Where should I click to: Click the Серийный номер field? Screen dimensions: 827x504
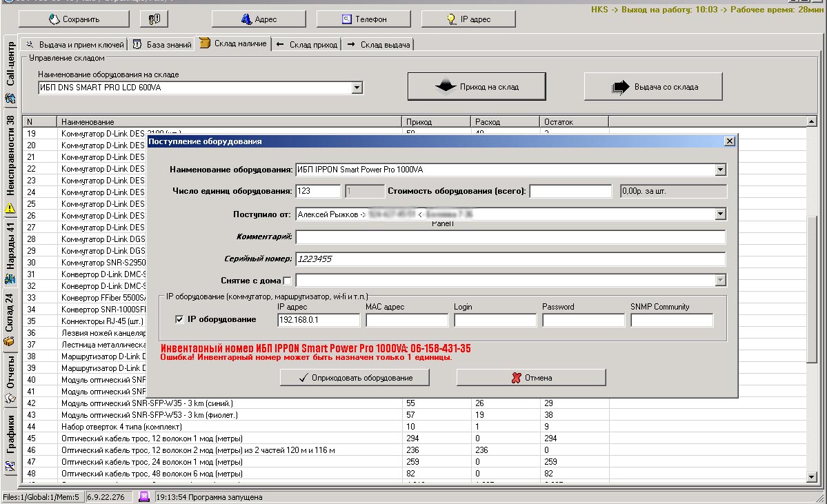510,259
